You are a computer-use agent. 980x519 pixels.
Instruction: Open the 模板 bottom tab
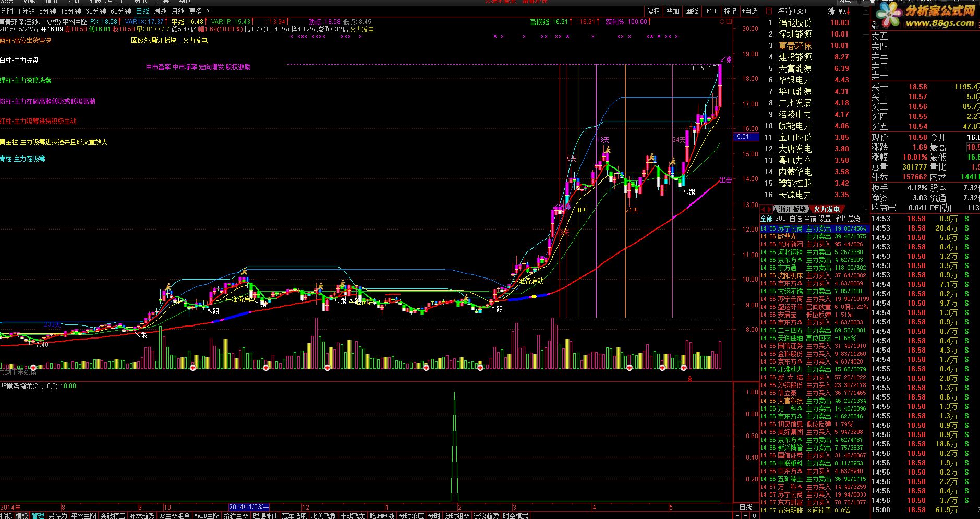click(x=22, y=515)
